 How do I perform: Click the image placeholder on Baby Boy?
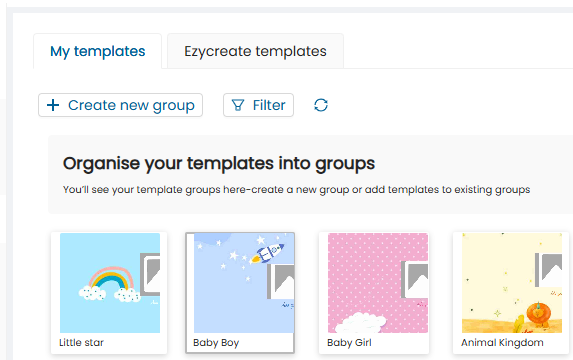(x=281, y=281)
